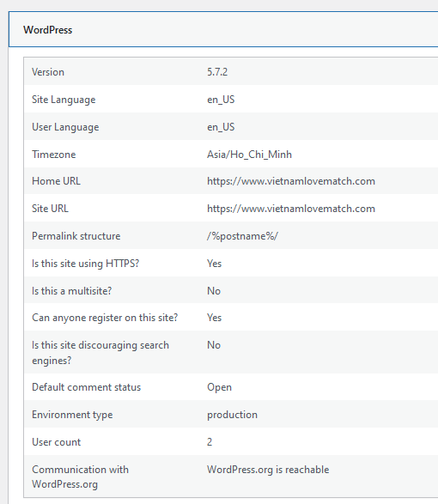The width and height of the screenshot is (438, 504).
Task: Click the Site Language row label
Action: click(x=64, y=100)
